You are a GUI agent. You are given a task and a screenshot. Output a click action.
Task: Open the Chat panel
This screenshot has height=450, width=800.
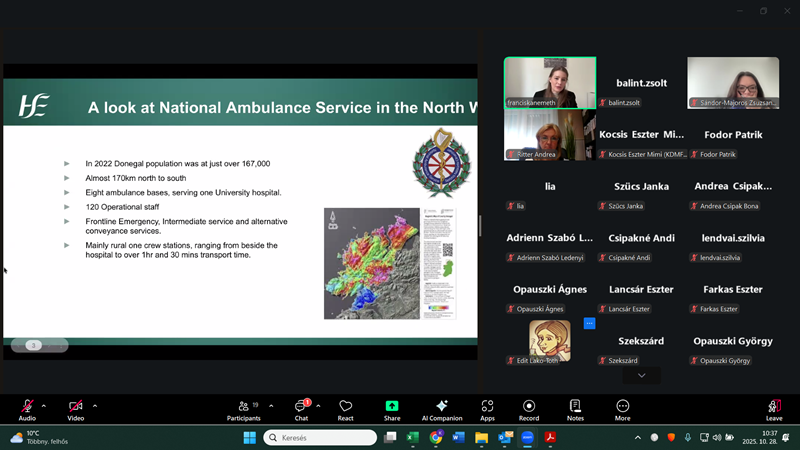tap(301, 408)
